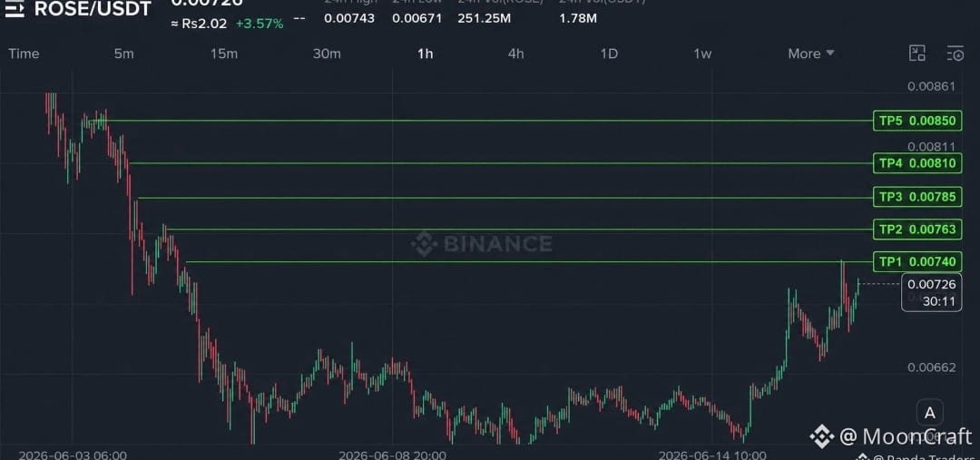The height and width of the screenshot is (460, 980).
Task: Click the 2026-06-14 10:00 date label
Action: pyautogui.click(x=712, y=455)
